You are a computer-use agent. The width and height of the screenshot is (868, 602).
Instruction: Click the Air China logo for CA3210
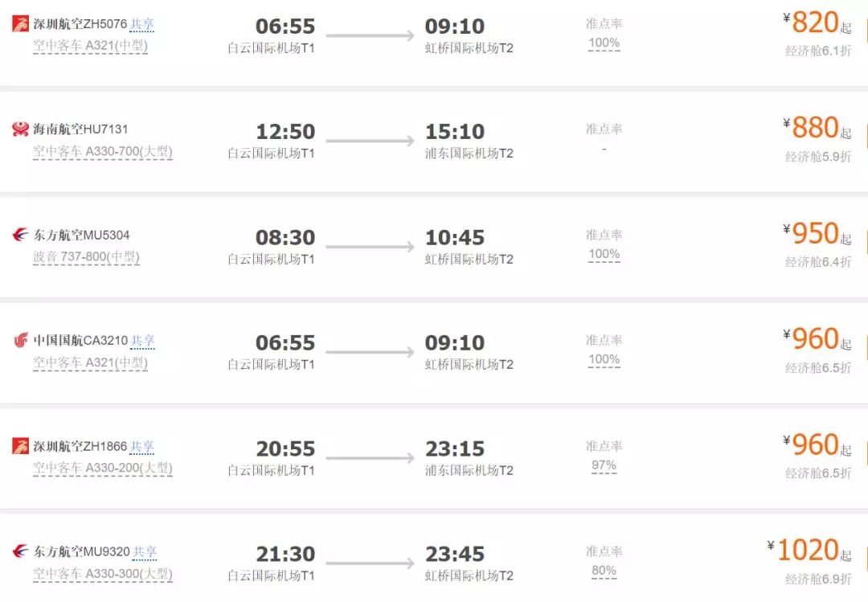tap(20, 340)
